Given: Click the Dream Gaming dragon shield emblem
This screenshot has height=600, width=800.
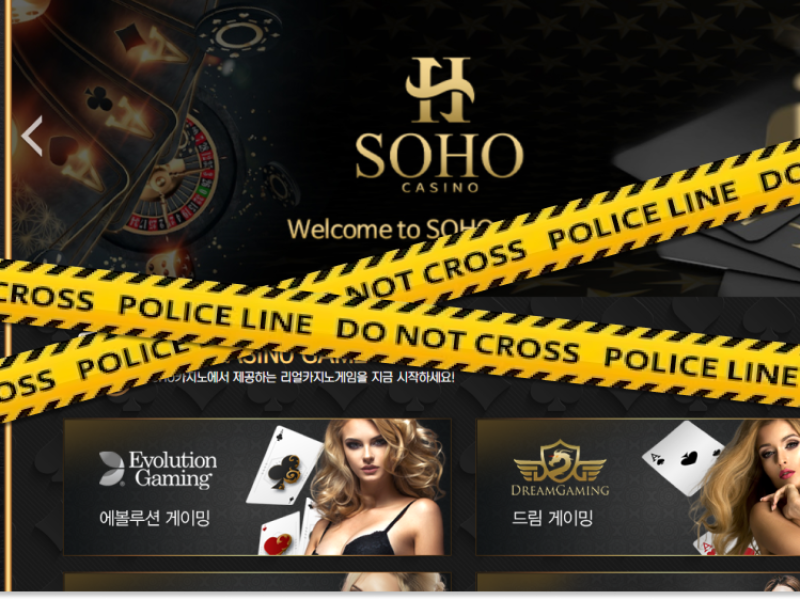Looking at the screenshot, I should coord(560,461).
